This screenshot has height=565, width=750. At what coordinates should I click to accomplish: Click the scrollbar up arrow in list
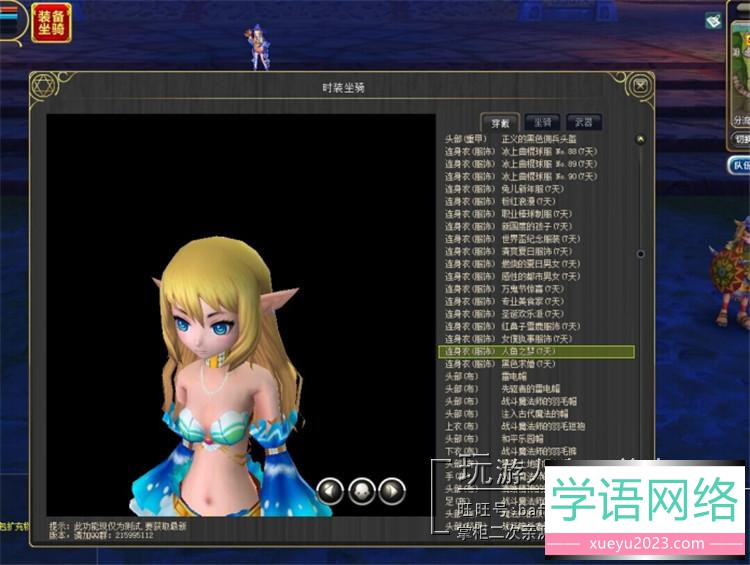tap(640, 140)
